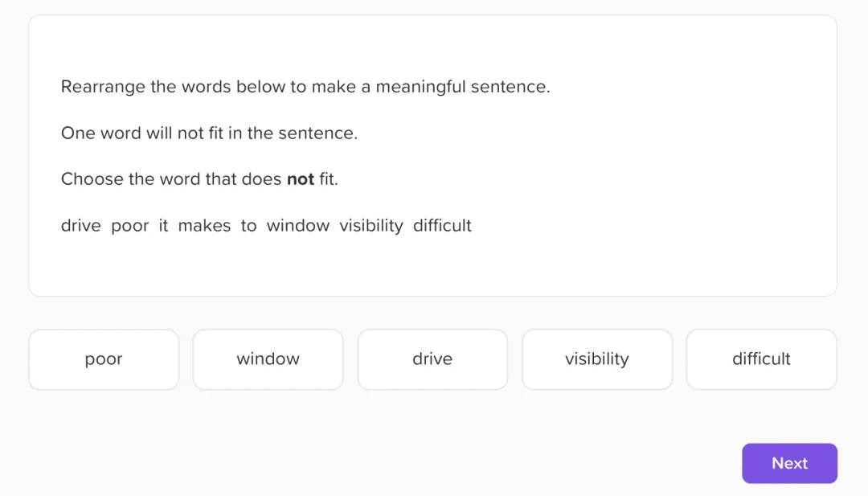Click "visibility" in the scrambled word list
Screen dimensions: 868x496
(371, 226)
